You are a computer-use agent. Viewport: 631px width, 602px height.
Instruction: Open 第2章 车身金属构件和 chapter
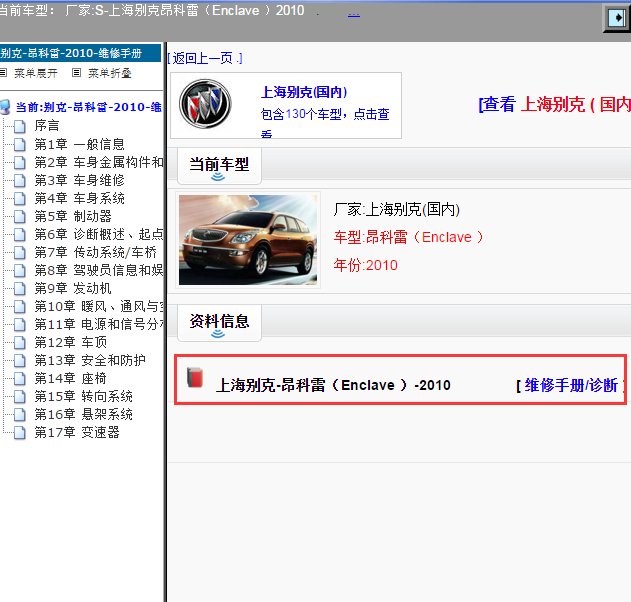[x=99, y=162]
